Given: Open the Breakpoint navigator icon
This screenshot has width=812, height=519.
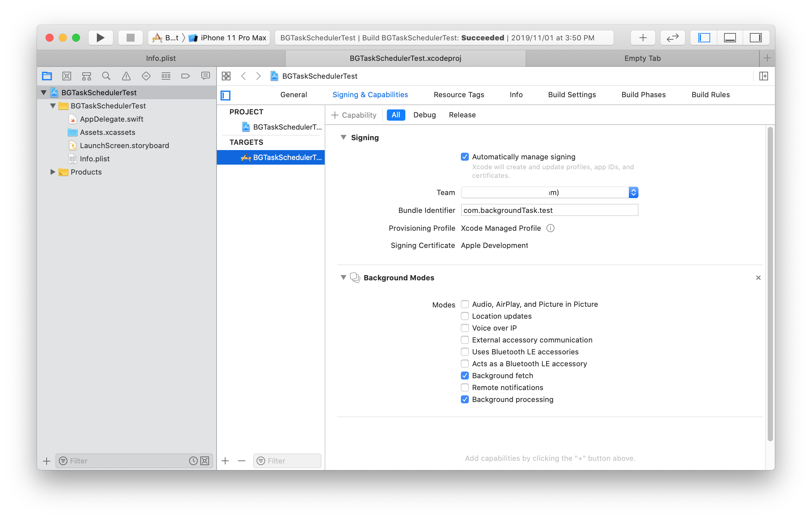Looking at the screenshot, I should [x=185, y=76].
